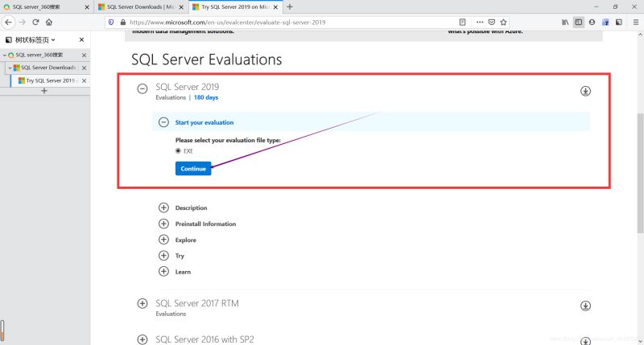Click the Continue button
This screenshot has width=644, height=345.
193,169
